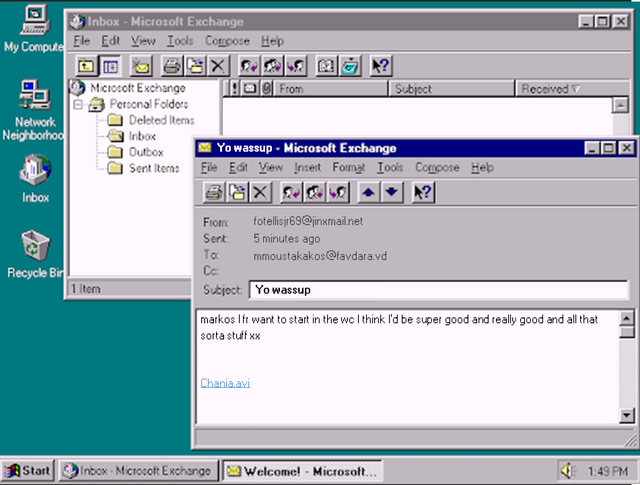Click Move Item icon in Inbox window toolbar
The image size is (640, 485).
[x=195, y=66]
